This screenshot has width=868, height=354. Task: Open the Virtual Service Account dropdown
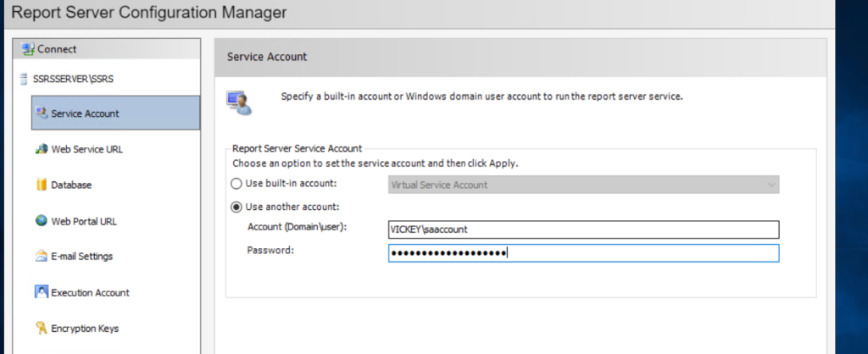[583, 185]
